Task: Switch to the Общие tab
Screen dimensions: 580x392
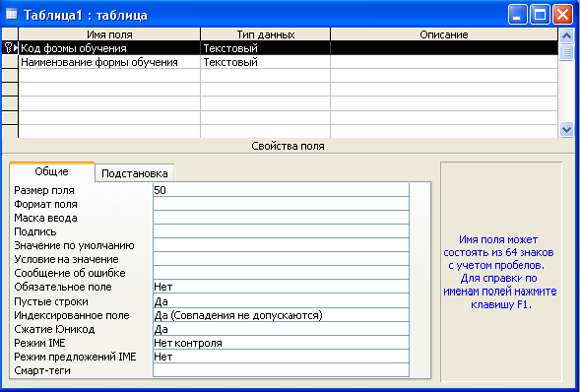Action: pos(51,171)
